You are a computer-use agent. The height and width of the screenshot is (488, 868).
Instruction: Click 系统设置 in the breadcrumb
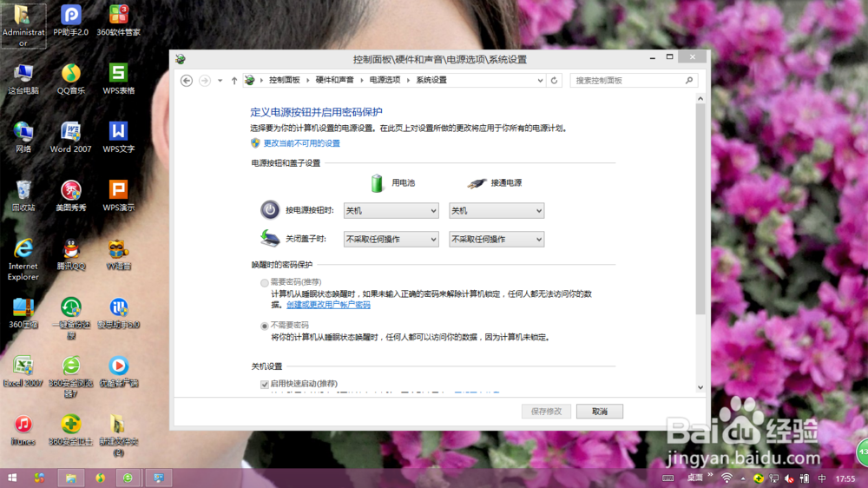[x=431, y=80]
